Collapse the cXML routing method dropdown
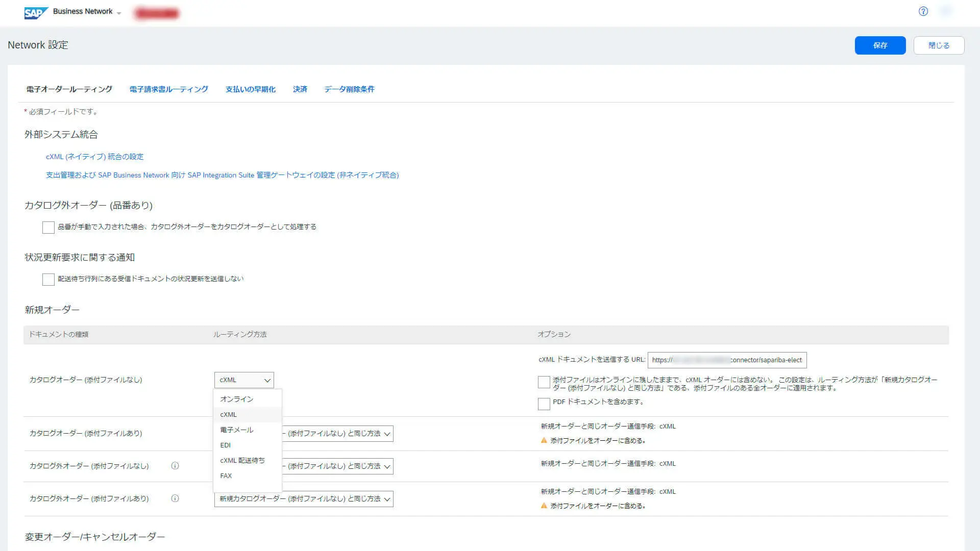 point(244,380)
